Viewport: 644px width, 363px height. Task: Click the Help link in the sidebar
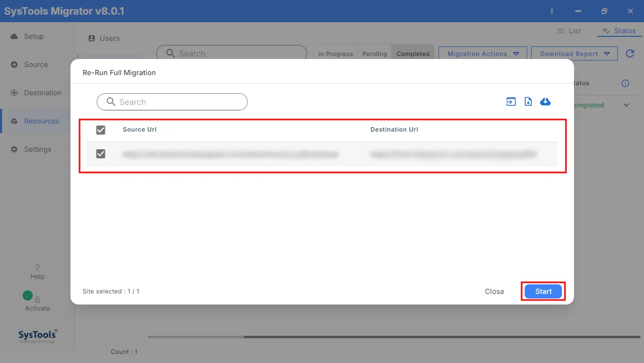(x=37, y=276)
